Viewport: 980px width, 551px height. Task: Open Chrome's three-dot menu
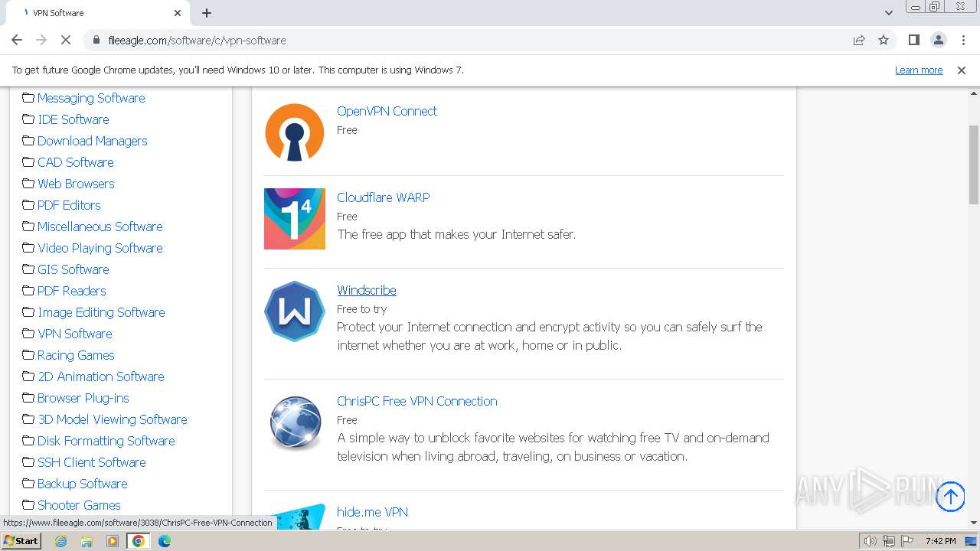[x=963, y=40]
